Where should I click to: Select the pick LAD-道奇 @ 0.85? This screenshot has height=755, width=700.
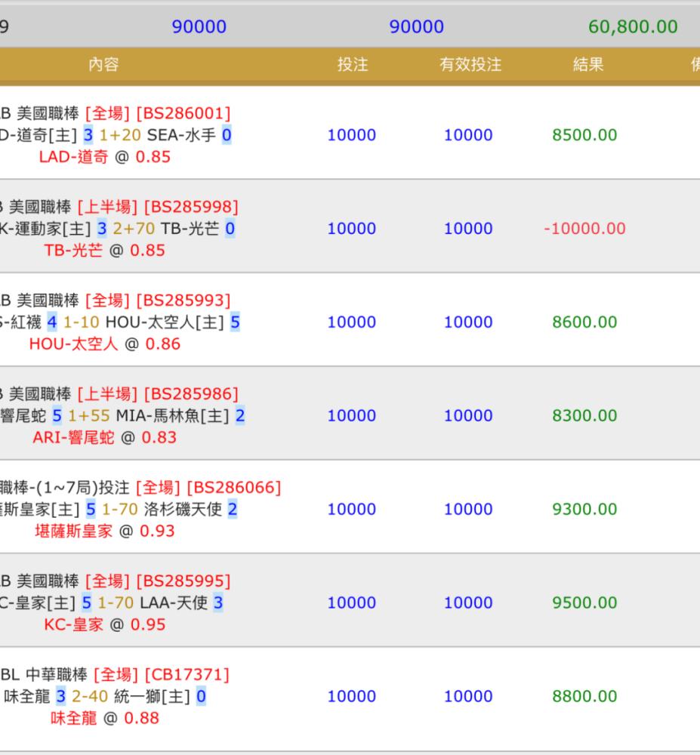click(x=104, y=157)
